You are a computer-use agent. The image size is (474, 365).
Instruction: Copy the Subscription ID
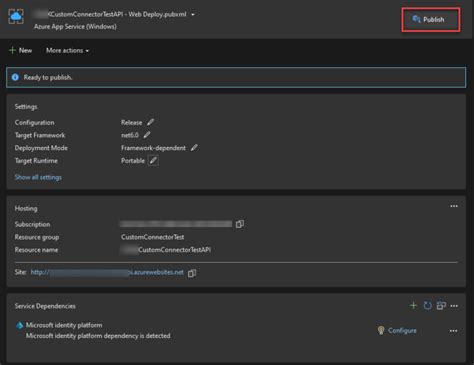pos(240,224)
